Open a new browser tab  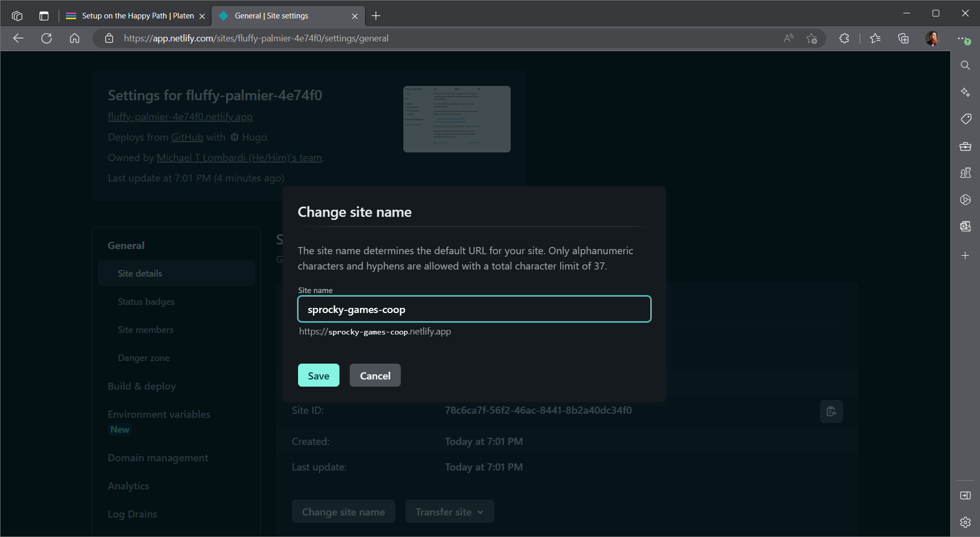[376, 16]
